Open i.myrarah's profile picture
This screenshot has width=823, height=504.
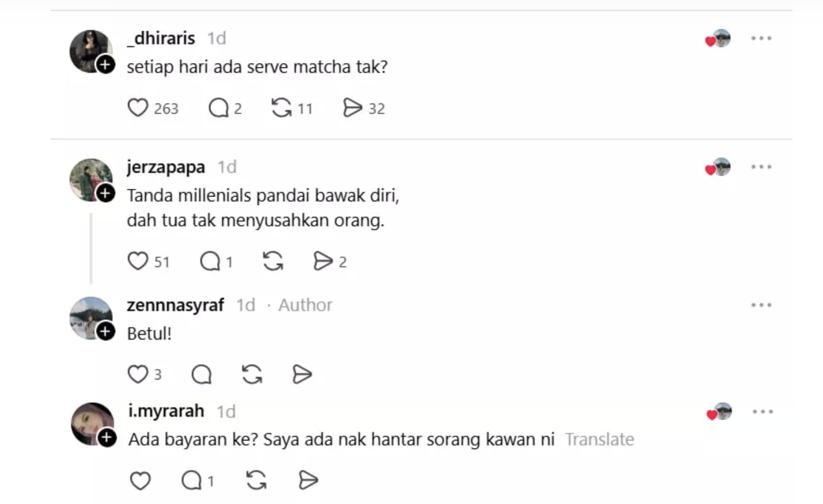coord(93,424)
